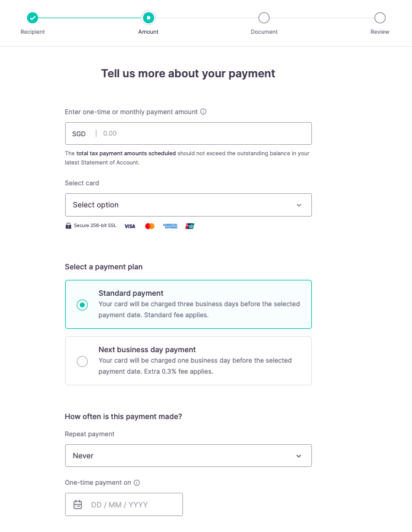
Task: Select the Next business day payment radio
Action: (82, 361)
